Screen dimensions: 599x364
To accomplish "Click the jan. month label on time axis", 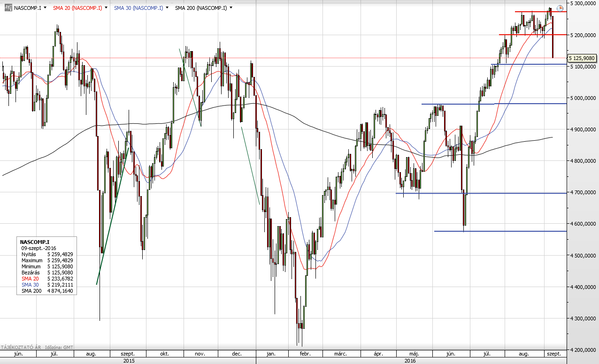I will (270, 354).
